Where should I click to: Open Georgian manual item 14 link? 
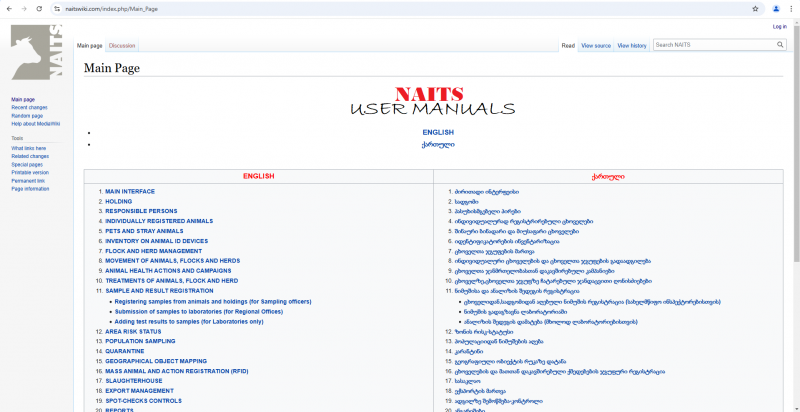tap(469, 351)
